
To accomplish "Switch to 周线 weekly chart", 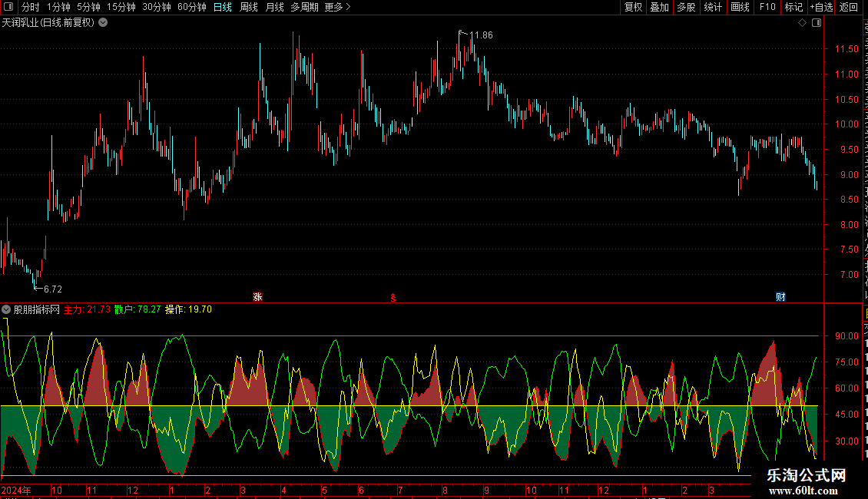I will click(249, 7).
